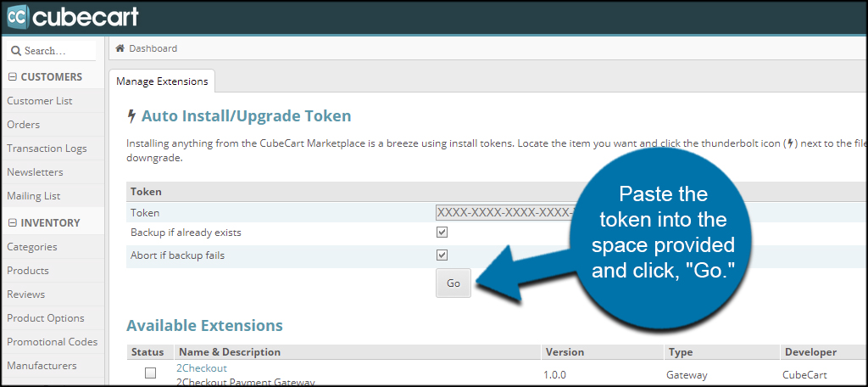Click the Go button

point(453,283)
